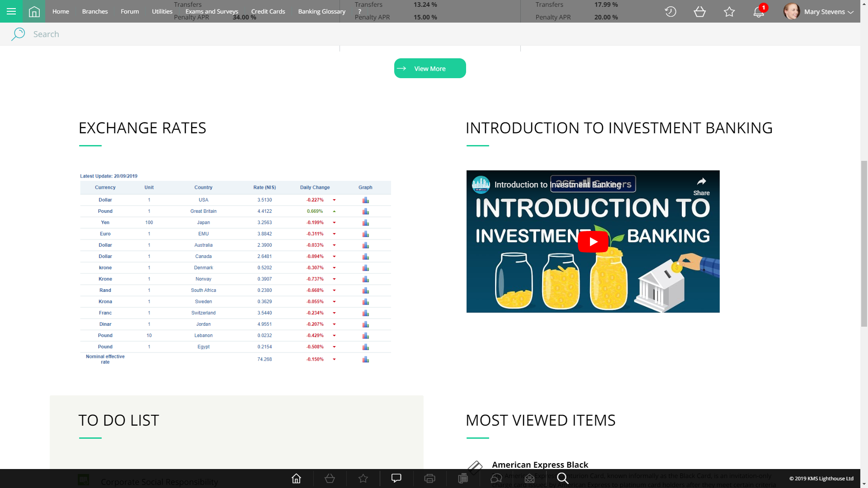Click the favorites star in top bar

click(x=729, y=12)
